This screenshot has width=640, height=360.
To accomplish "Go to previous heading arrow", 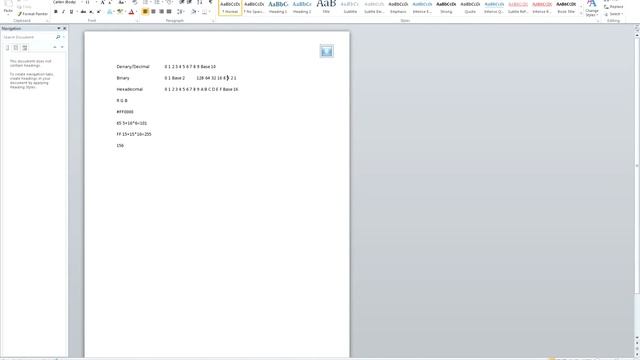I will pyautogui.click(x=55, y=47).
